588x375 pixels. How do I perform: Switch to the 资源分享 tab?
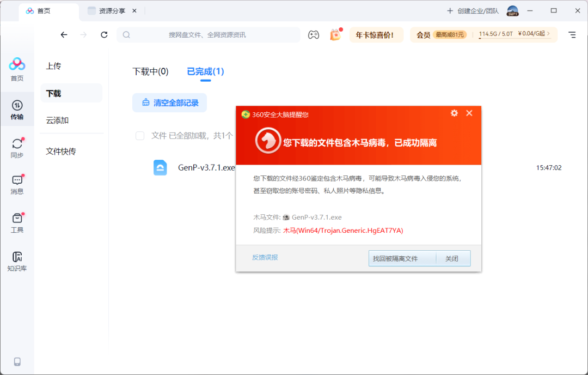pyautogui.click(x=112, y=11)
